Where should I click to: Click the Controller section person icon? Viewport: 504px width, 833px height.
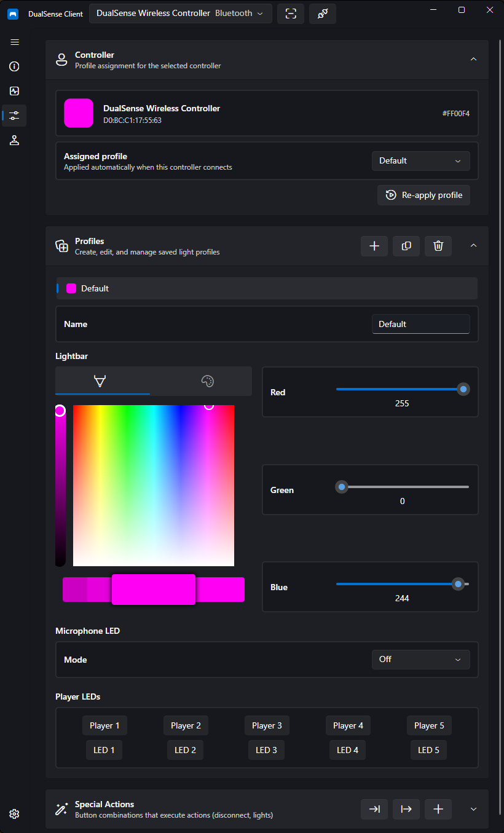[61, 60]
